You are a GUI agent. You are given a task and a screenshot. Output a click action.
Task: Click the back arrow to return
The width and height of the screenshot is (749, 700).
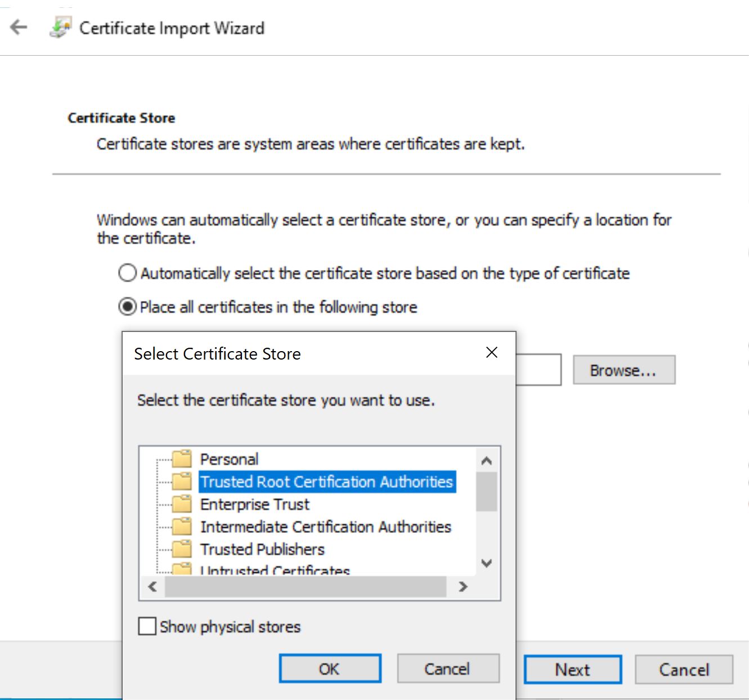(17, 26)
